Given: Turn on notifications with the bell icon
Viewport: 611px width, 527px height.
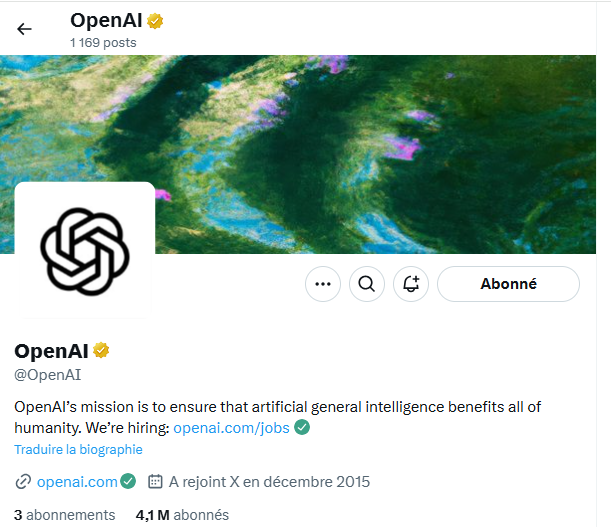Looking at the screenshot, I should (411, 284).
